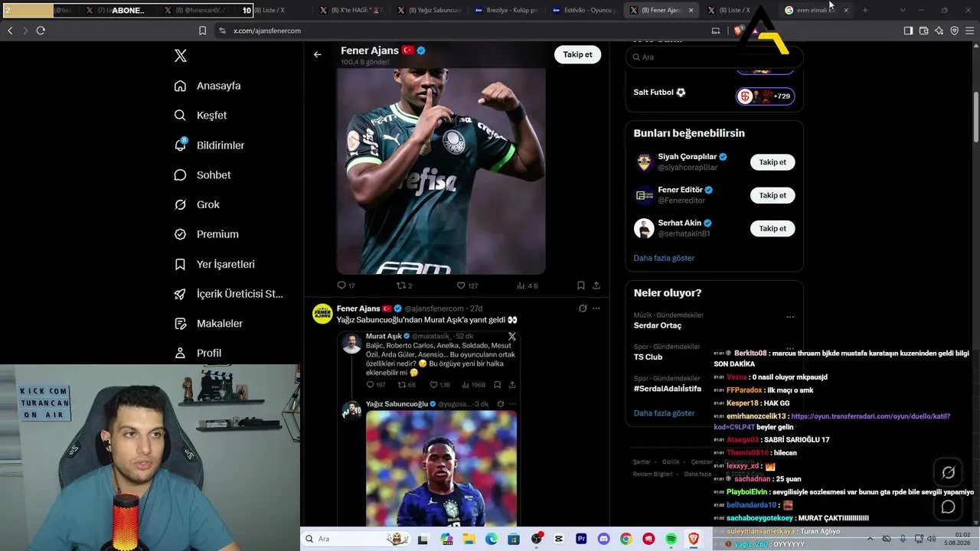Open transferradari link in chat overlay
Viewport: 980px width, 551px height.
[x=832, y=422]
